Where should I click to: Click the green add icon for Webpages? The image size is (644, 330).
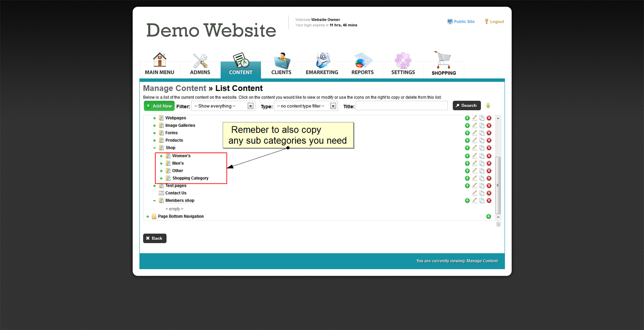(x=467, y=118)
